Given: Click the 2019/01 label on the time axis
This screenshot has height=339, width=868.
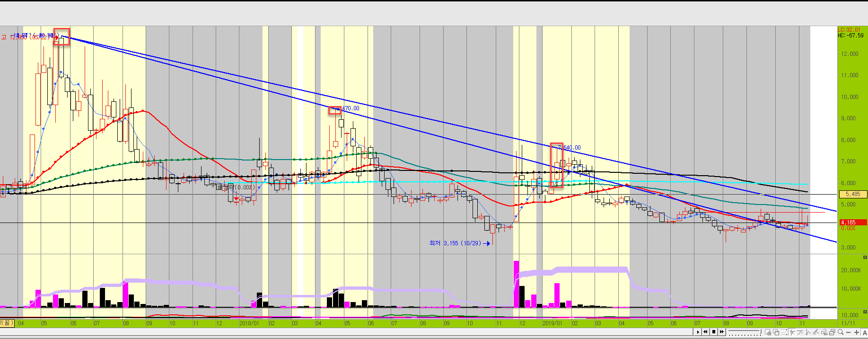Looking at the screenshot, I should (552, 323).
